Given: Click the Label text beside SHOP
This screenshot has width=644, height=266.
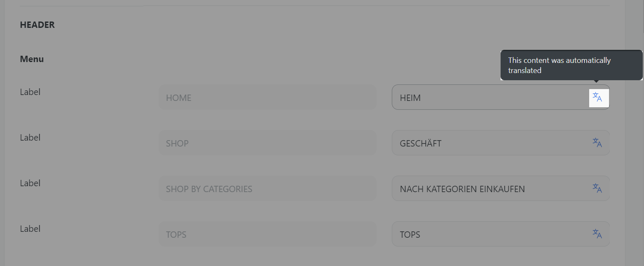Looking at the screenshot, I should tap(30, 138).
